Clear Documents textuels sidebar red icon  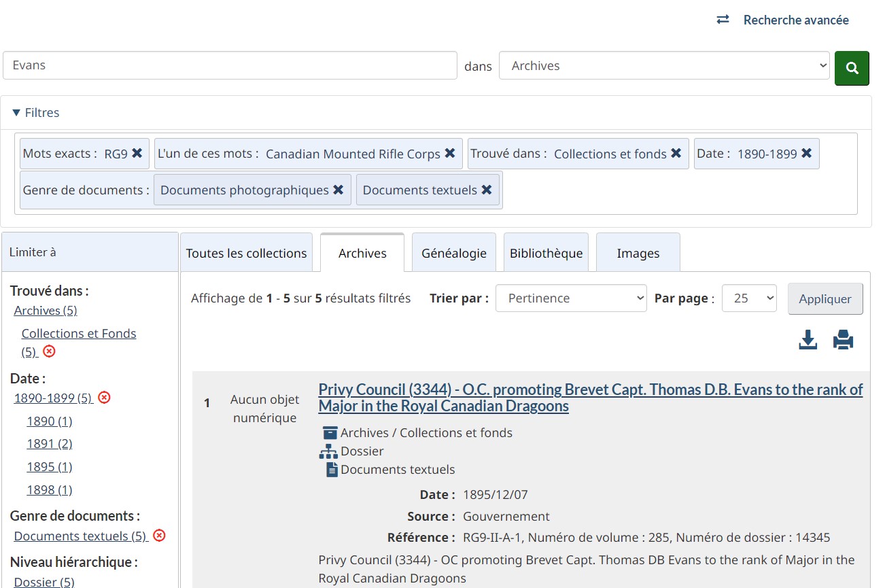click(x=159, y=536)
